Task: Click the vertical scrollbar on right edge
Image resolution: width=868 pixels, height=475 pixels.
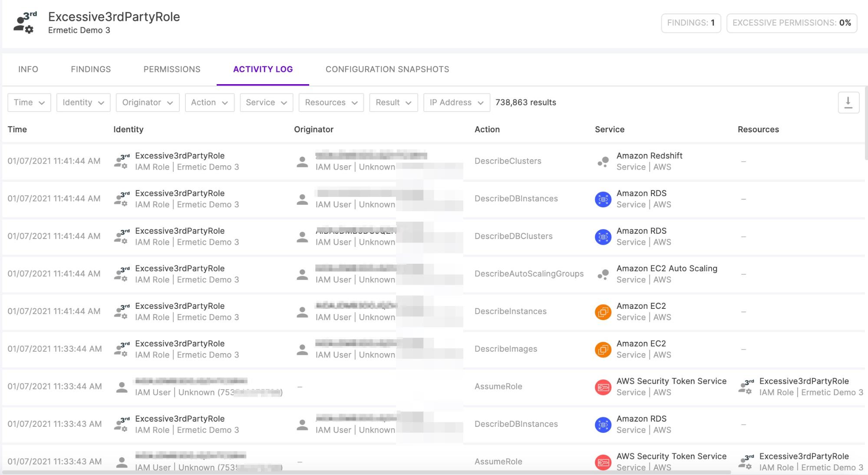Action: point(866,122)
